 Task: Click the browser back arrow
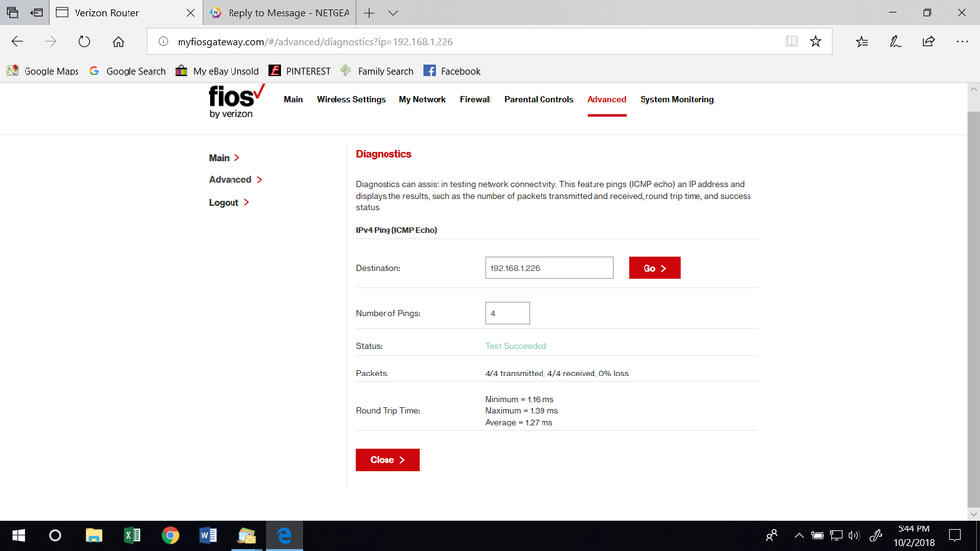click(17, 42)
